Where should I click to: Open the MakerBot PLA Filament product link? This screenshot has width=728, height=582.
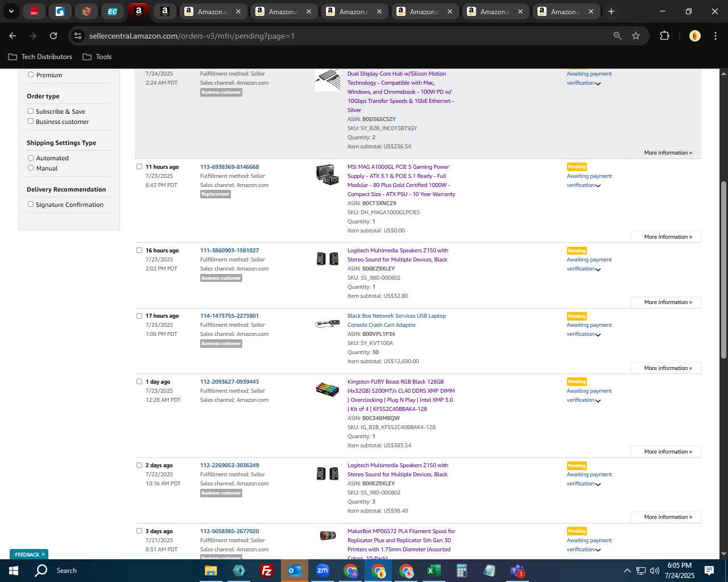coord(401,544)
